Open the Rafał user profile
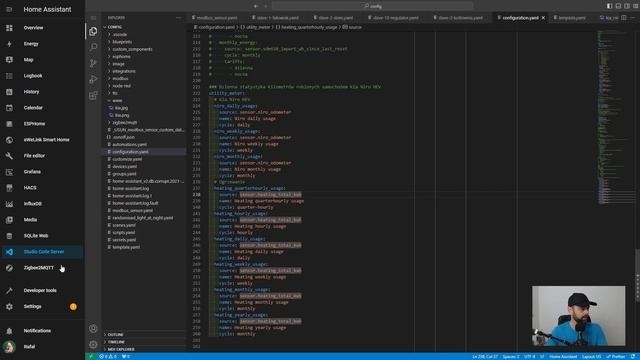640x360 pixels. click(42, 347)
